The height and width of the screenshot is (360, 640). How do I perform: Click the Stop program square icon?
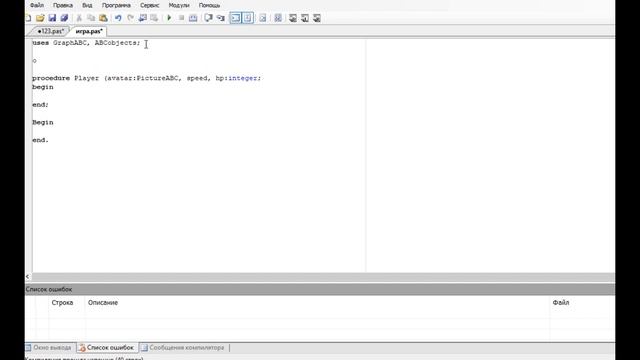(181, 18)
